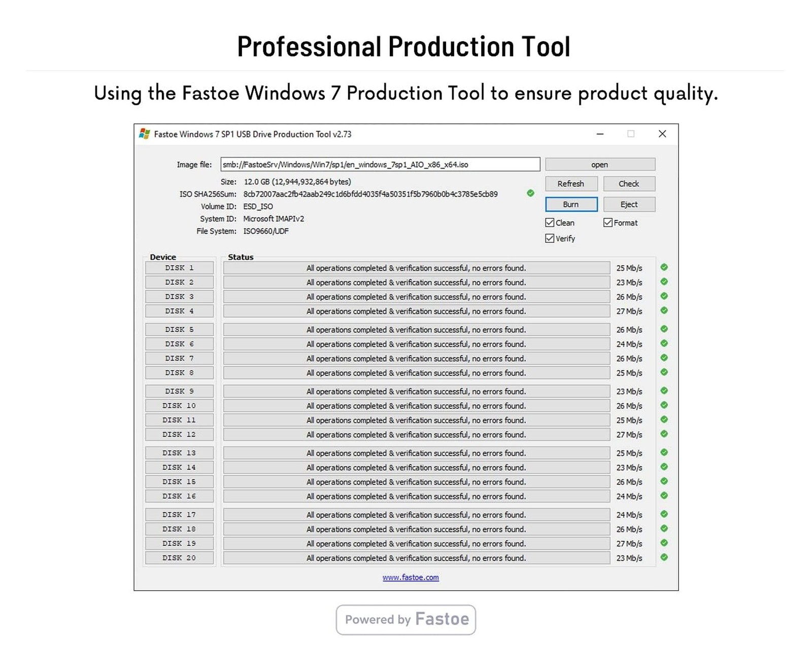Screen dimensions: 812x650
Task: Open the www.fastoe.com link
Action: [411, 577]
